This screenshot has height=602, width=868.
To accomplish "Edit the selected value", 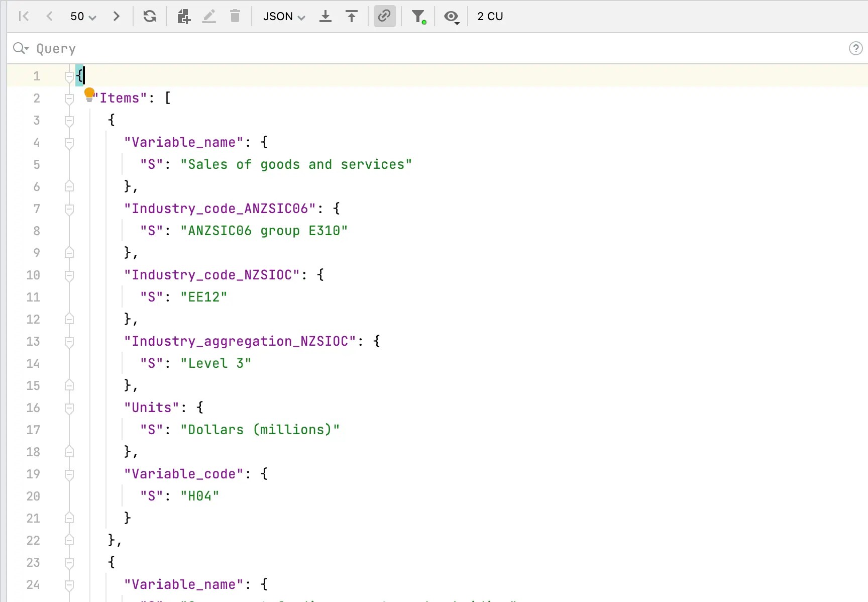I will click(209, 16).
